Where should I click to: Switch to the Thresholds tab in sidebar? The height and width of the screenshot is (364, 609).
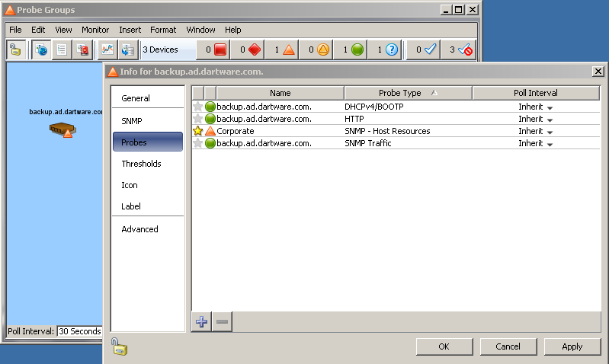tap(141, 164)
